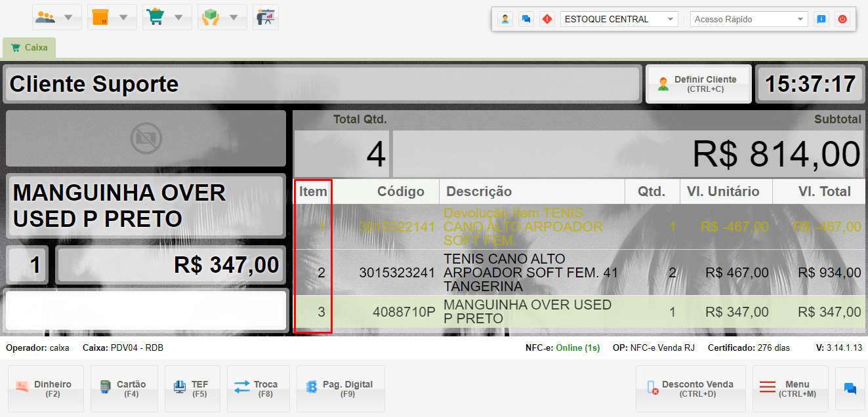Switch to the Caixa tab
This screenshot has width=868, height=417.
click(30, 47)
